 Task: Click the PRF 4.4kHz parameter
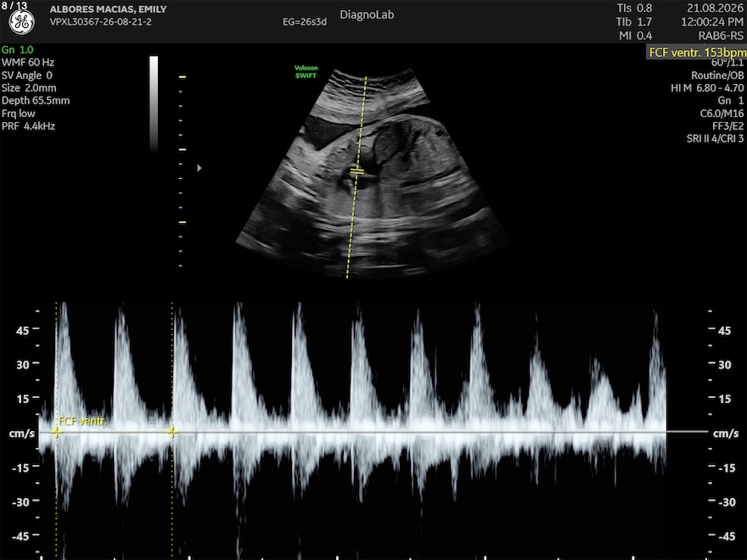[x=28, y=126]
